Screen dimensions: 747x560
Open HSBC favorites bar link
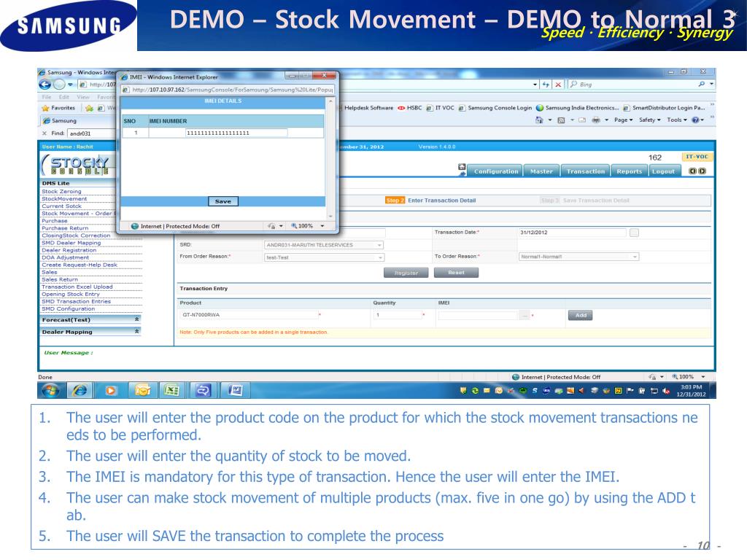coord(410,108)
